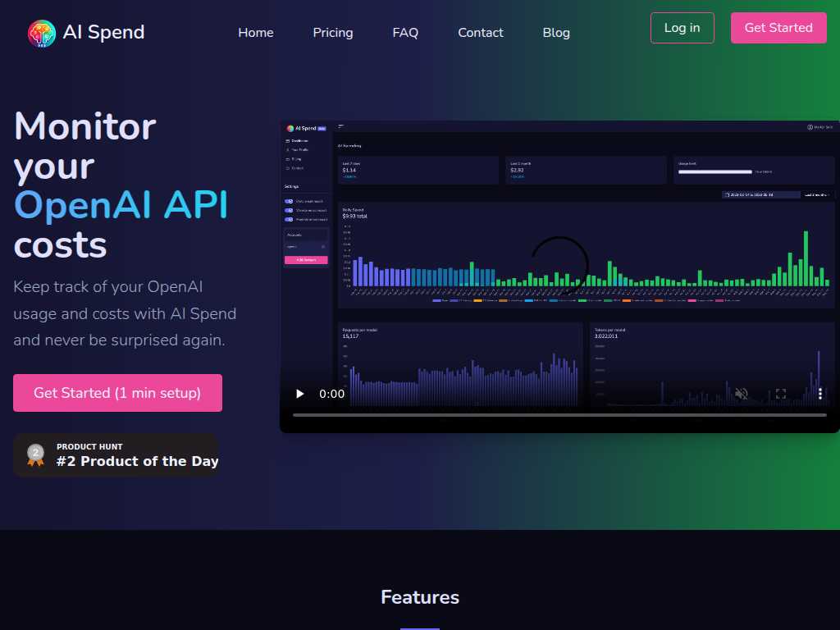Click the Log in button
840x630 pixels.
682,28
